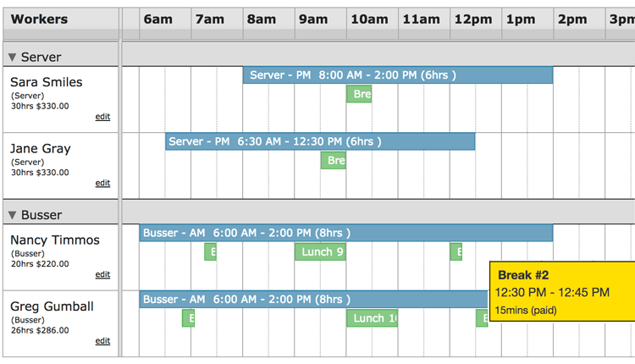This screenshot has width=635, height=364.
Task: Click edit link for Nancy Timmos
Action: click(x=102, y=274)
